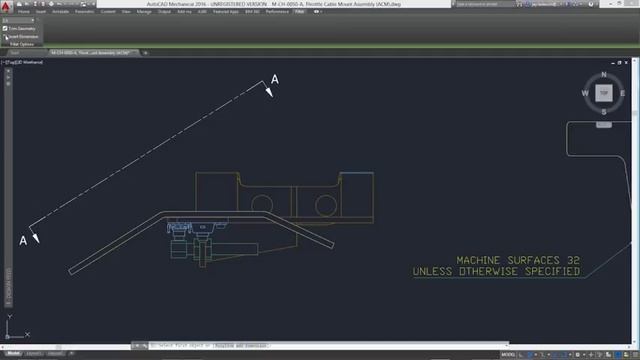
Task: Click the New file icon in Quick Access toolbar
Action: (x=19, y=4)
